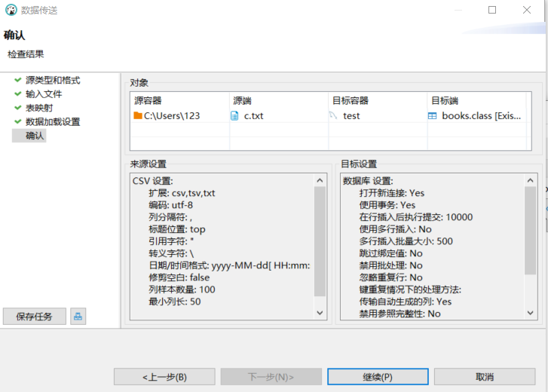Click the books.class table icon

click(433, 116)
